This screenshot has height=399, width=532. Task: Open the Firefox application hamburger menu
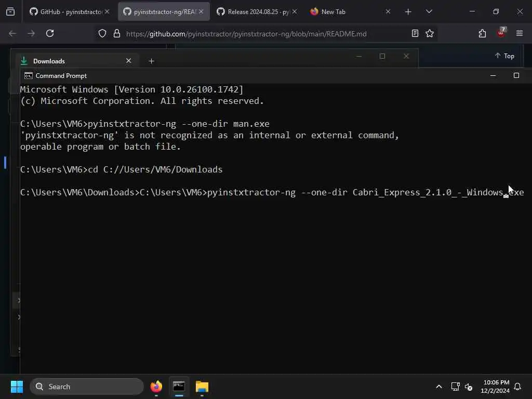[x=520, y=33]
